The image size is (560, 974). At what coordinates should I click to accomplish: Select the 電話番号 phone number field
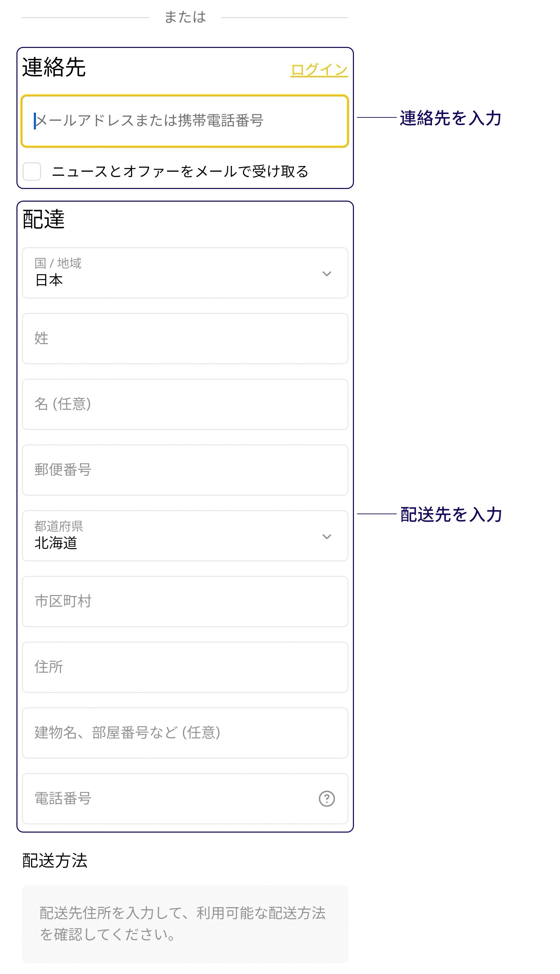pos(169,799)
